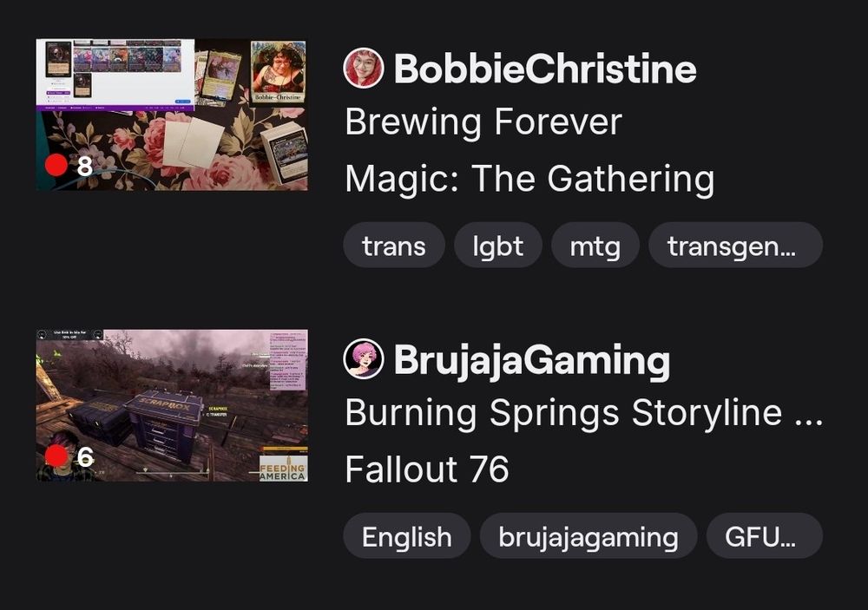Select the trans tag
The width and height of the screenshot is (868, 610).
click(x=393, y=246)
